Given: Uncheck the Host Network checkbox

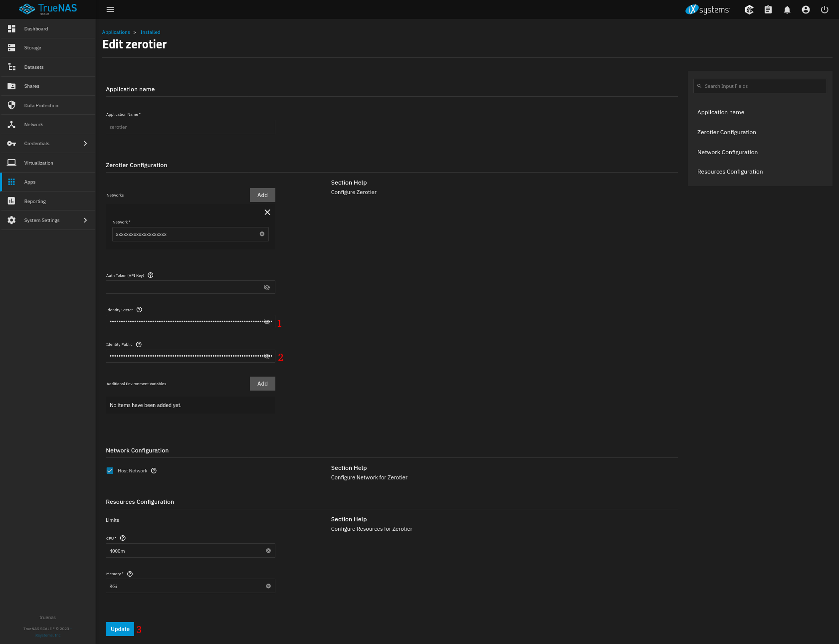Looking at the screenshot, I should (110, 471).
